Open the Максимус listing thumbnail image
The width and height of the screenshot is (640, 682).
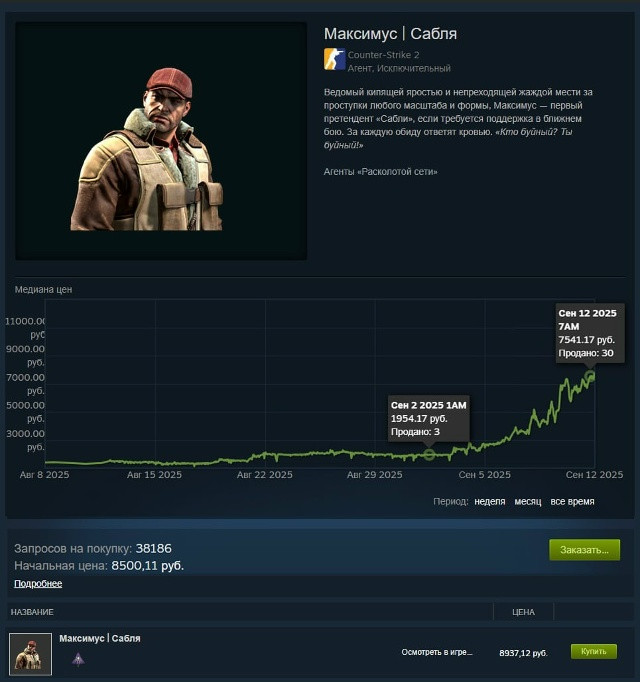coord(30,654)
